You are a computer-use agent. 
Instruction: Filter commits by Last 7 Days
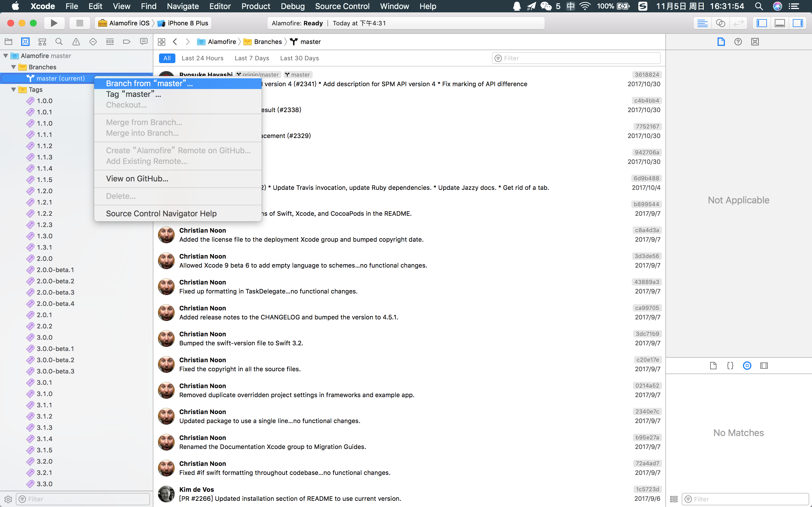click(x=252, y=58)
